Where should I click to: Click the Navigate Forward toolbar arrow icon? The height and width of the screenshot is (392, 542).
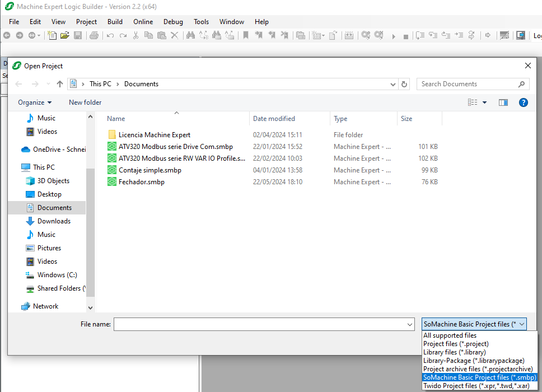(20, 35)
